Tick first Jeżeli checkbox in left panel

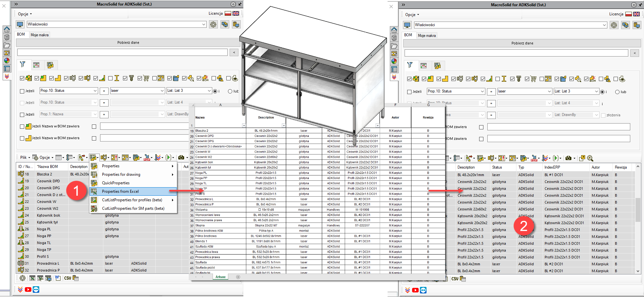coord(22,91)
